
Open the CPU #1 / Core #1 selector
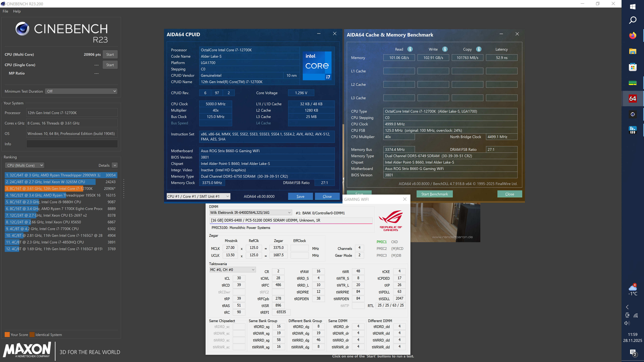pyautogui.click(x=198, y=196)
